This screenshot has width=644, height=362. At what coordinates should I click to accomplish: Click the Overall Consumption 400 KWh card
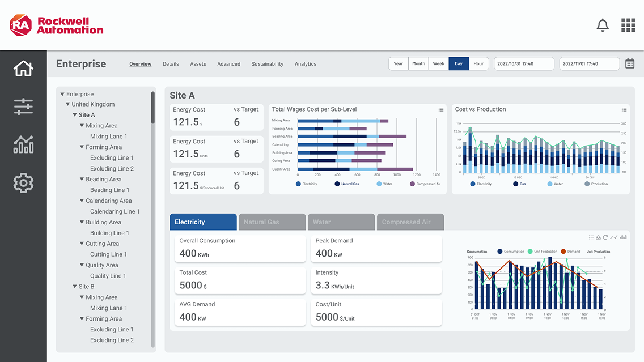point(240,248)
